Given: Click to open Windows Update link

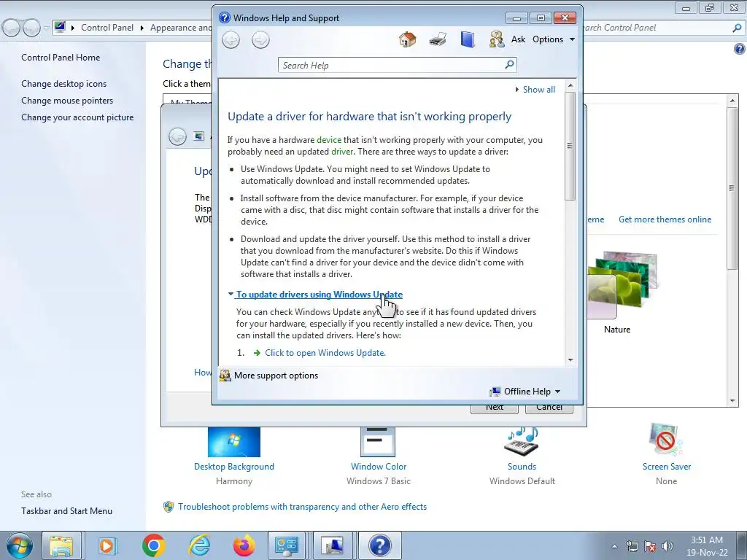Looking at the screenshot, I should (x=325, y=353).
